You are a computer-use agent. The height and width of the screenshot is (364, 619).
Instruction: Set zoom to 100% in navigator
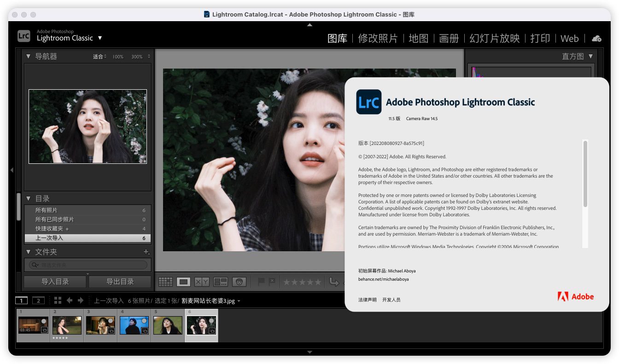[x=118, y=57]
